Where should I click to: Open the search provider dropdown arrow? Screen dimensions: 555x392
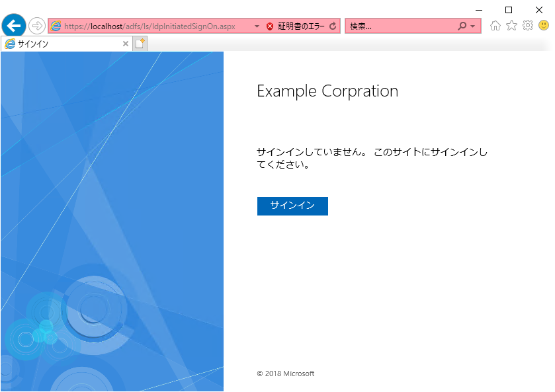pyautogui.click(x=472, y=26)
